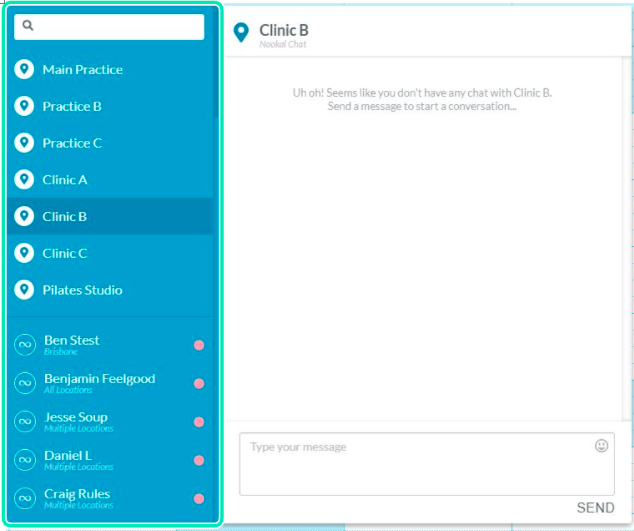
Task: Open chat with Daniel L
Action: pos(110,460)
